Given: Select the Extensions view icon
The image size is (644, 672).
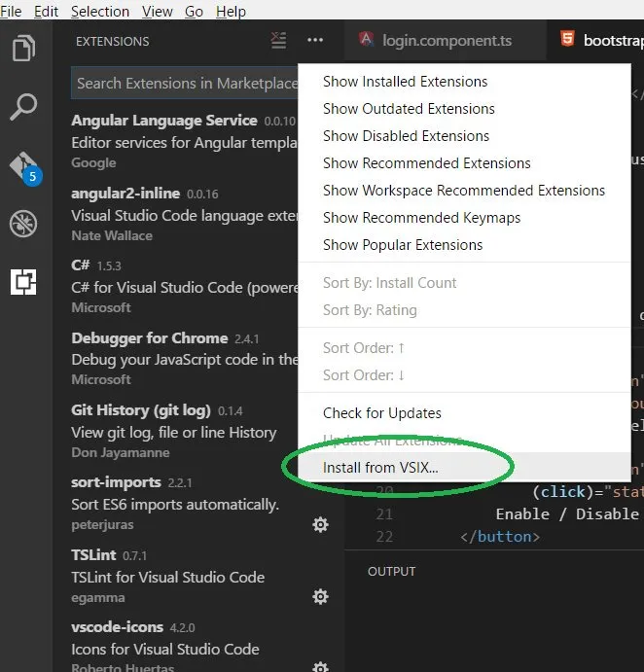Looking at the screenshot, I should [x=23, y=282].
